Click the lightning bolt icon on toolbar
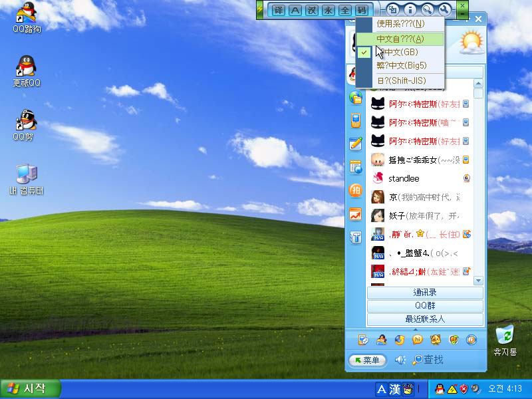The width and height of the screenshot is (532, 399). [260, 10]
